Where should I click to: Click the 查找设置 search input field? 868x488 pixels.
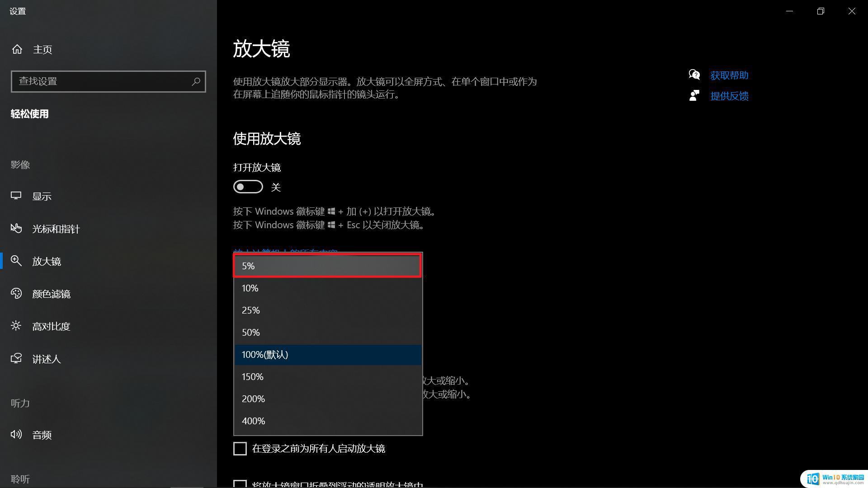[108, 81]
